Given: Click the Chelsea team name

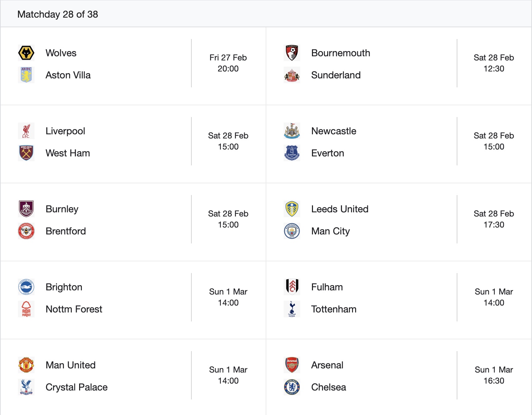Looking at the screenshot, I should coord(329,387).
